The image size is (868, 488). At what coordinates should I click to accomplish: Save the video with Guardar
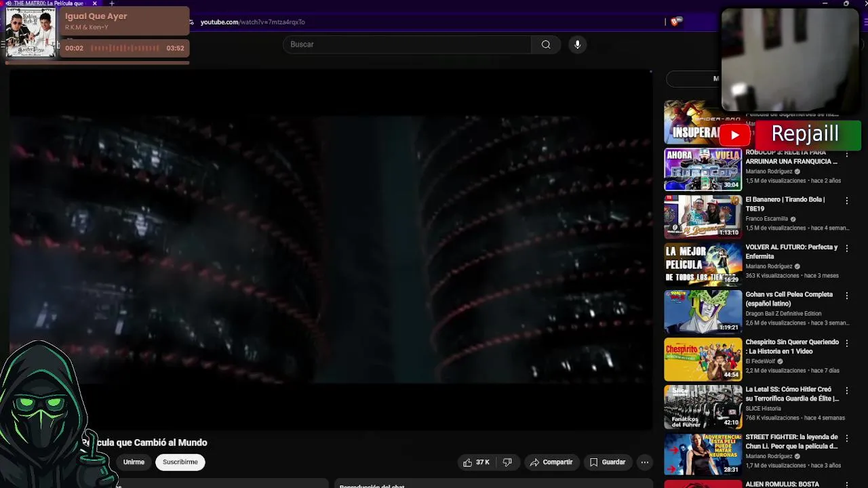(x=608, y=462)
